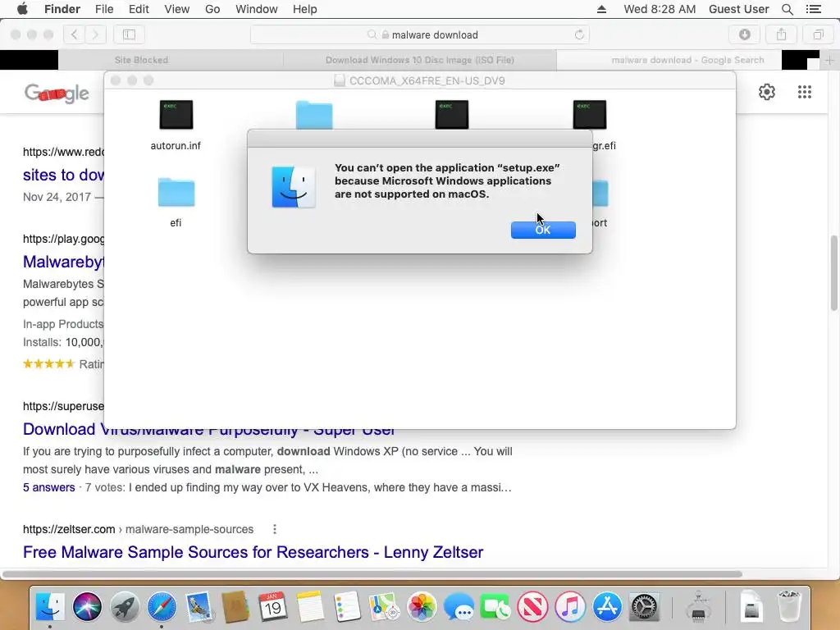Open Google settings gear
840x630 pixels.
[x=767, y=92]
